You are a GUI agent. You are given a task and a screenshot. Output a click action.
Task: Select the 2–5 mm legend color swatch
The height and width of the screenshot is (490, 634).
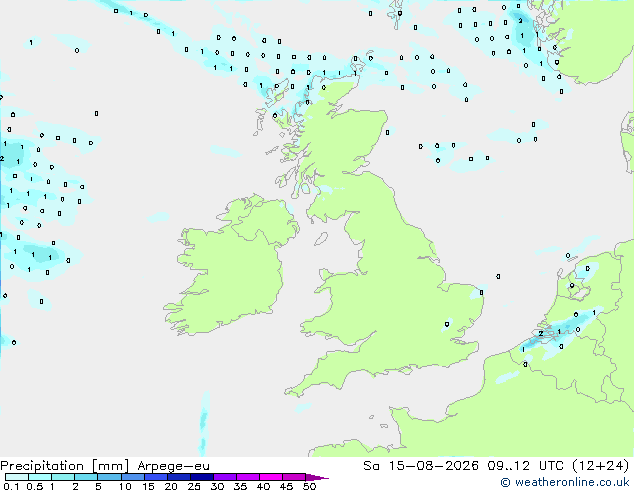tap(86, 477)
